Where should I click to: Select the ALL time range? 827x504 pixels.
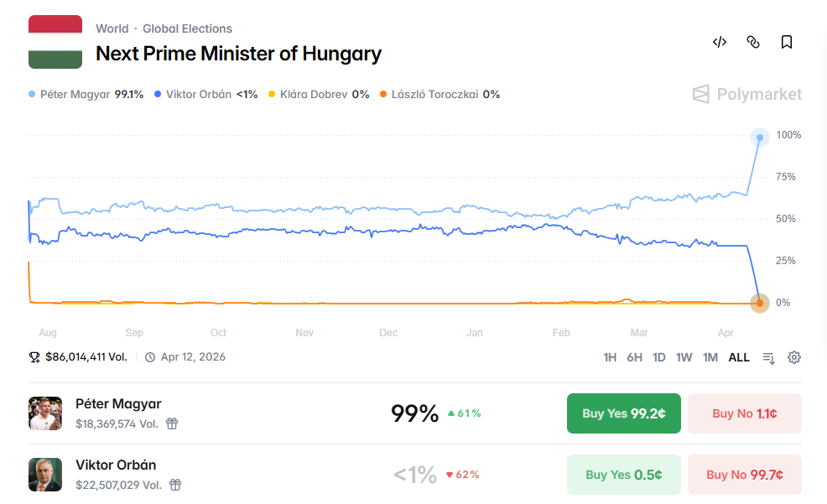tap(739, 357)
